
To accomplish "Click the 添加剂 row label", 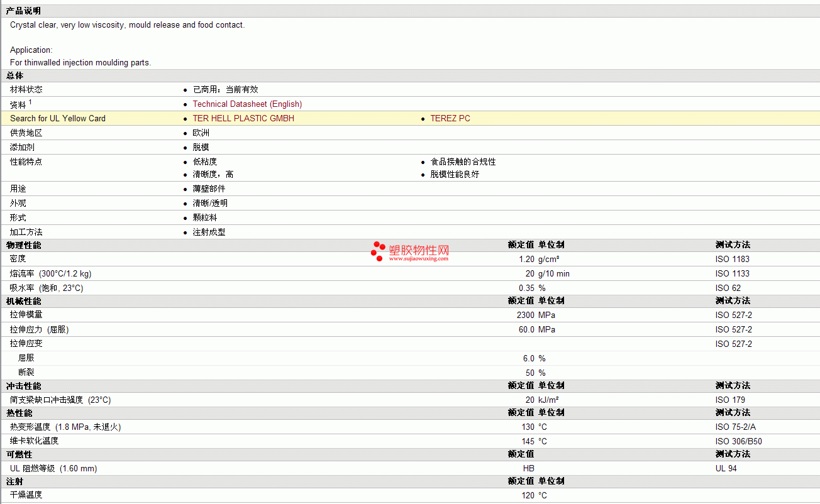I will coord(22,147).
